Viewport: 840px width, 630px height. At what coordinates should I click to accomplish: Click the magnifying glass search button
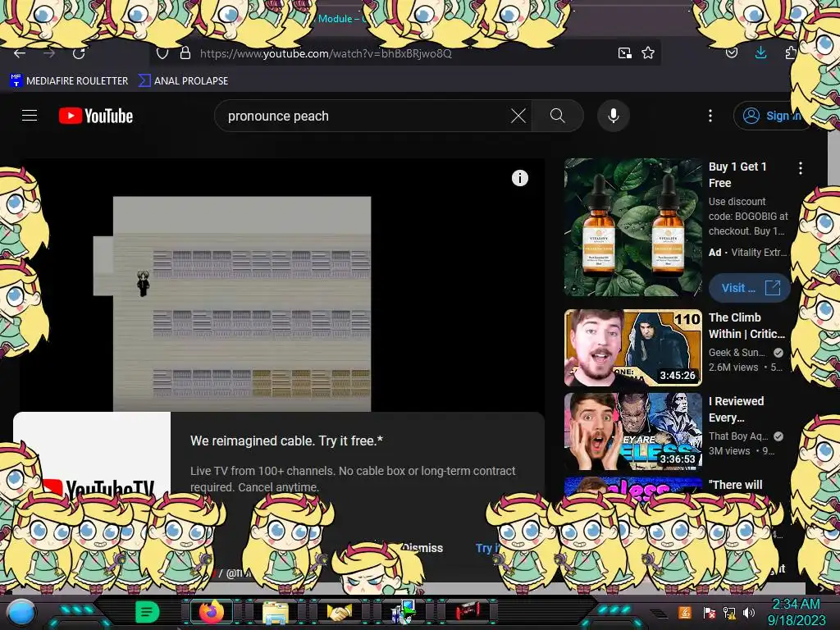[x=557, y=116]
